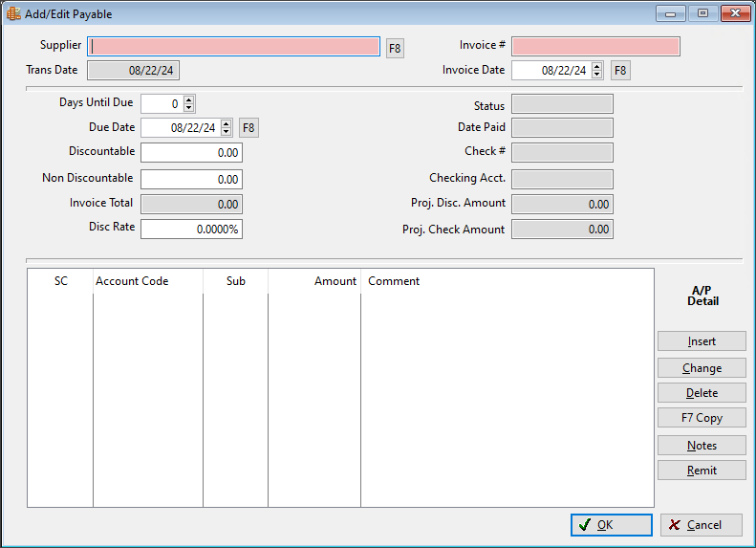Click the Invoice Date field
The height and width of the screenshot is (548, 756).
click(x=551, y=71)
